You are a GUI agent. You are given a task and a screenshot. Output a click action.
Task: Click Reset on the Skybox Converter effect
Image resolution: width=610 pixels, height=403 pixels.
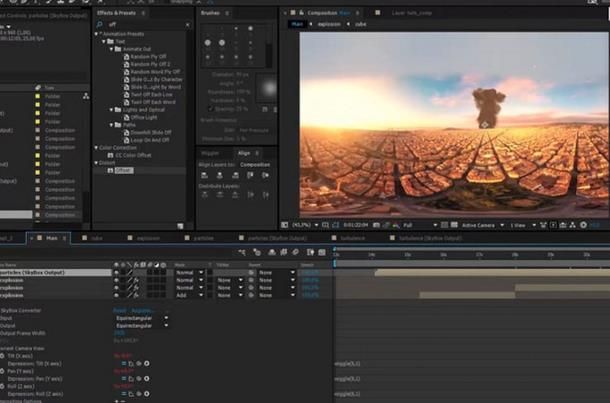(x=119, y=310)
